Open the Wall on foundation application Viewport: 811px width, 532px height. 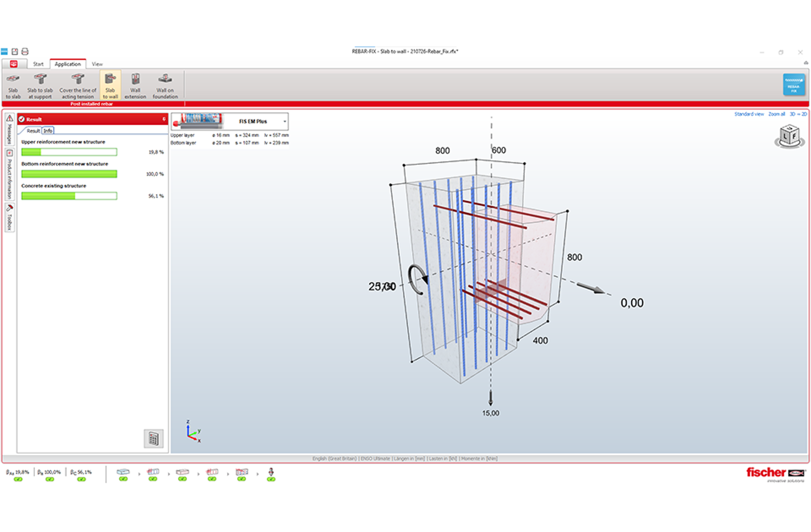click(x=164, y=85)
